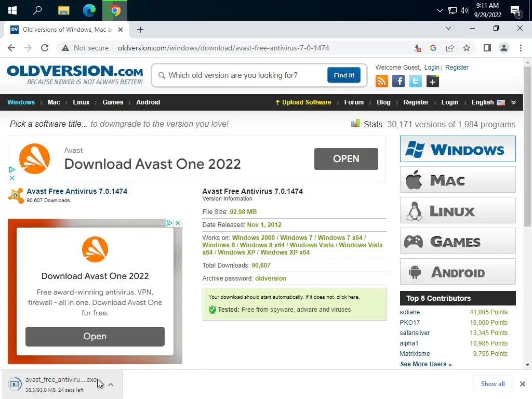The image size is (532, 399).
Task: Bookmark this page with star icon
Action: click(x=467, y=48)
